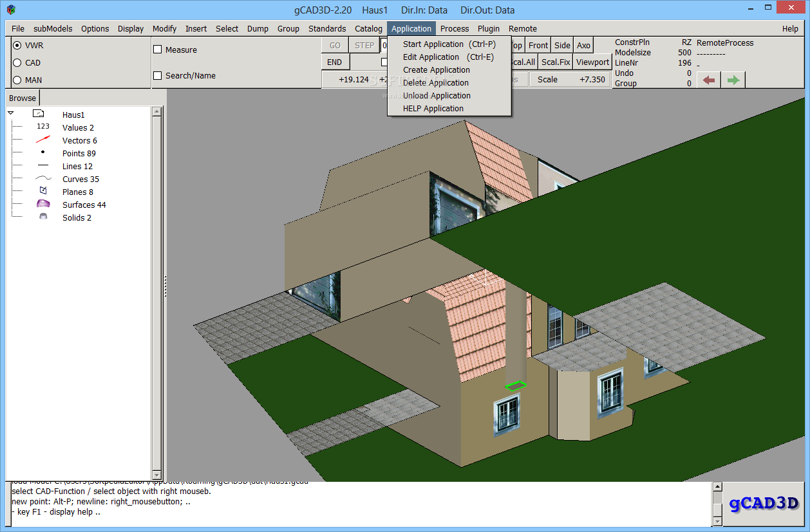The image size is (810, 532).
Task: Open the Insert menu
Action: 196,28
